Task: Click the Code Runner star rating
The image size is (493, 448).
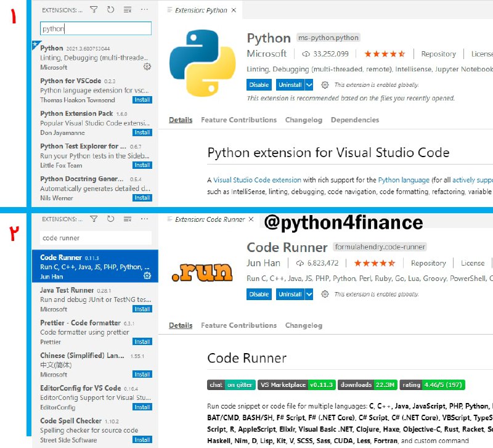Action: (375, 263)
